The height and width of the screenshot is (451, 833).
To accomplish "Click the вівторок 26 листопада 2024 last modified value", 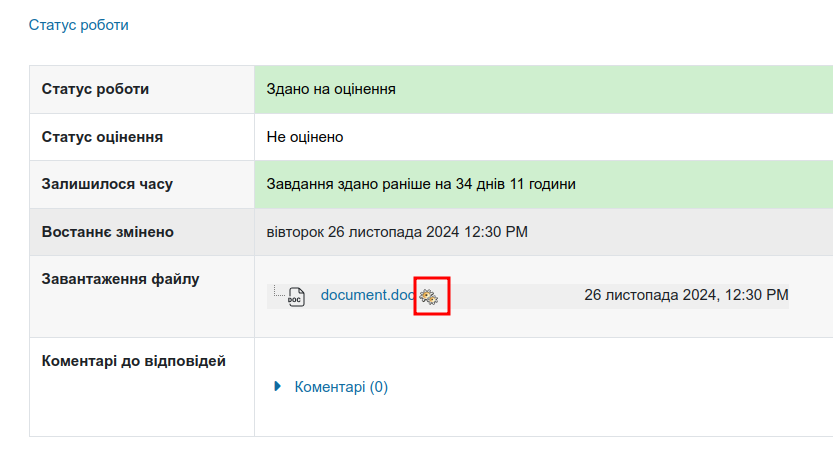I will 397,232.
